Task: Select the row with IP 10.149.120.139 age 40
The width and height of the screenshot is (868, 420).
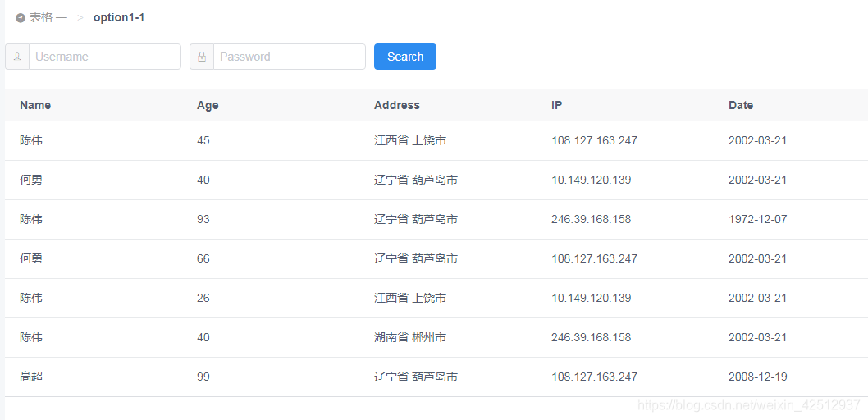Action: pos(436,180)
